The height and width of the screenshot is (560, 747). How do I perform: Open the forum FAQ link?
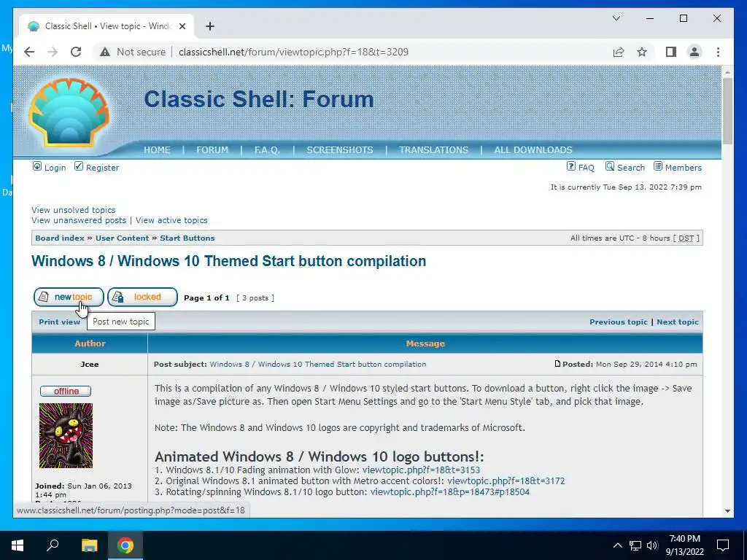[580, 167]
